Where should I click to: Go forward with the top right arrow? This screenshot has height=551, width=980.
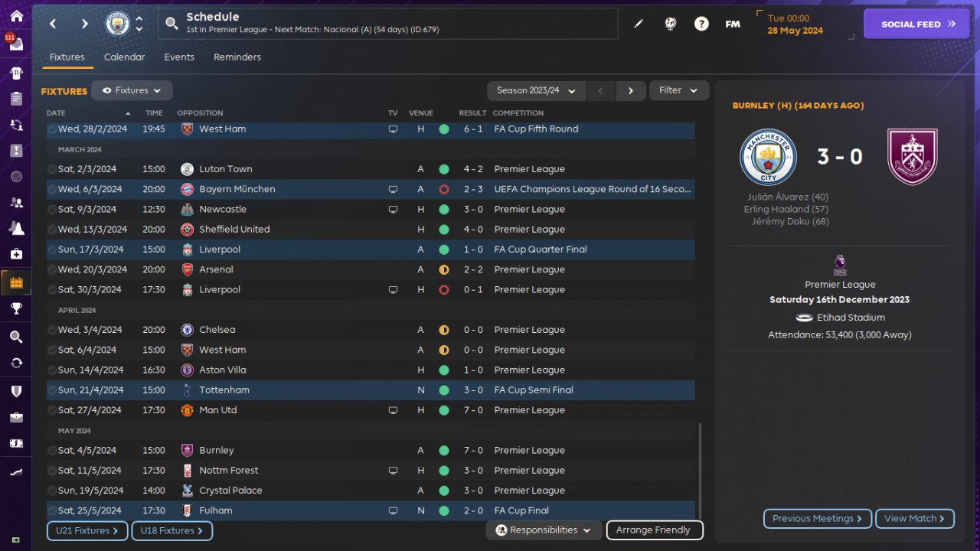coord(84,24)
